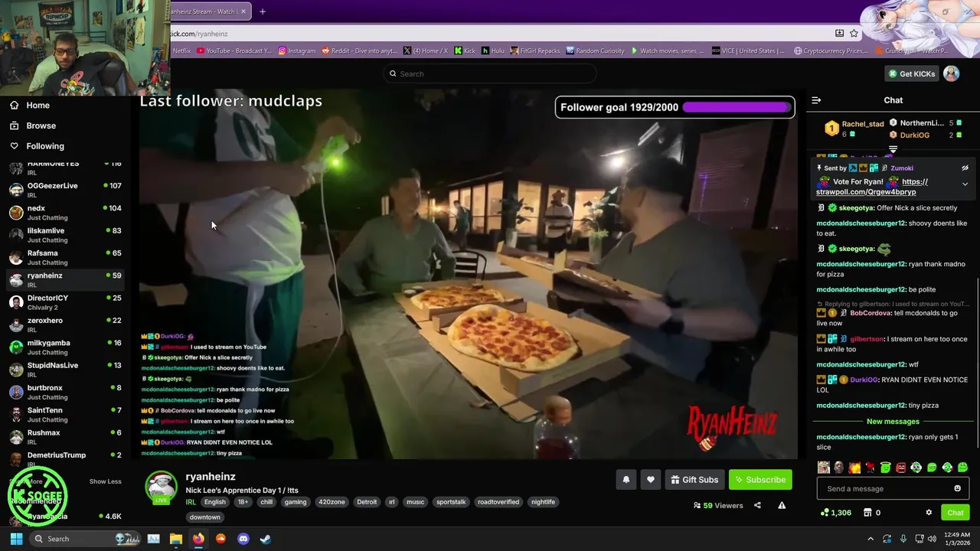Screen dimensions: 980x551
Task: Open File Explorer from taskbar
Action: (x=175, y=539)
